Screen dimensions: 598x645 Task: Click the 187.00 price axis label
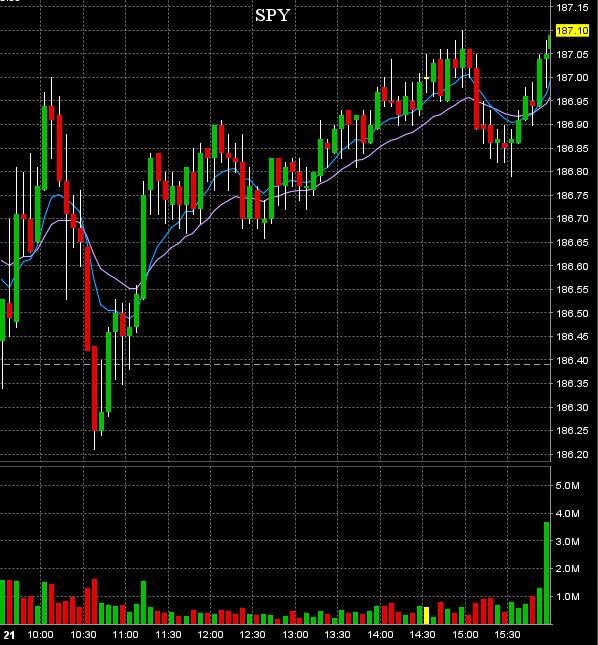tap(572, 78)
